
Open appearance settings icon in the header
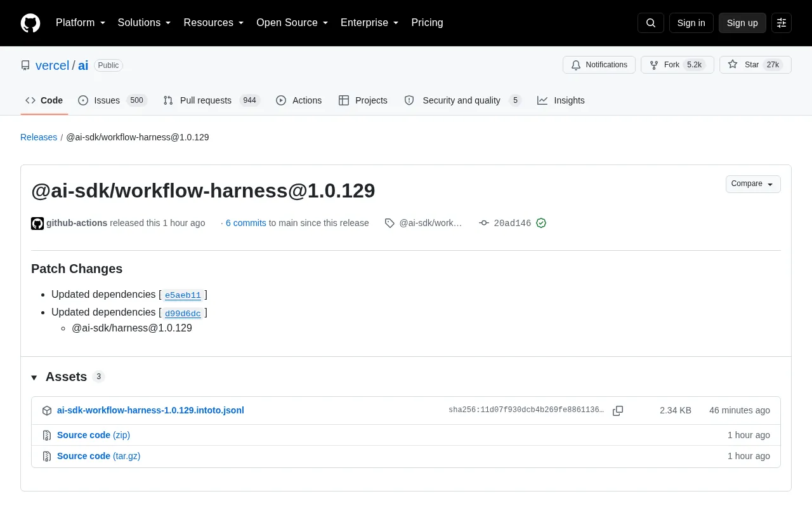tap(782, 23)
